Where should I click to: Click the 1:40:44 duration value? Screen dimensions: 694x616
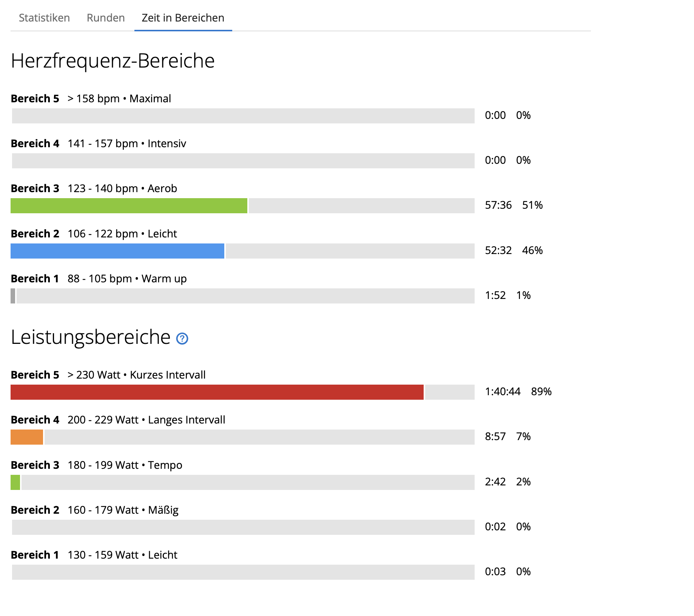[503, 391]
